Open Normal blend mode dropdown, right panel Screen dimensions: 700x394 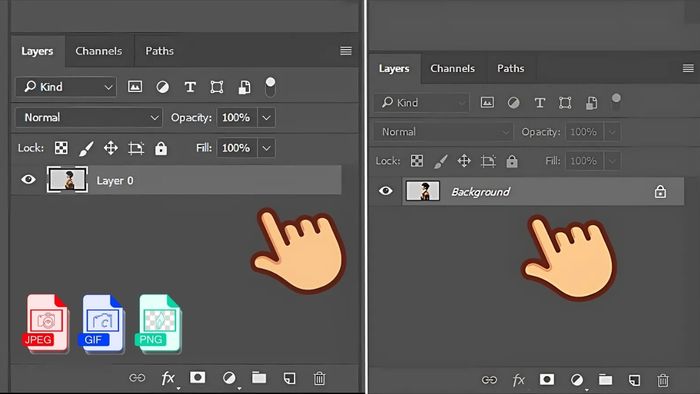[x=443, y=132]
